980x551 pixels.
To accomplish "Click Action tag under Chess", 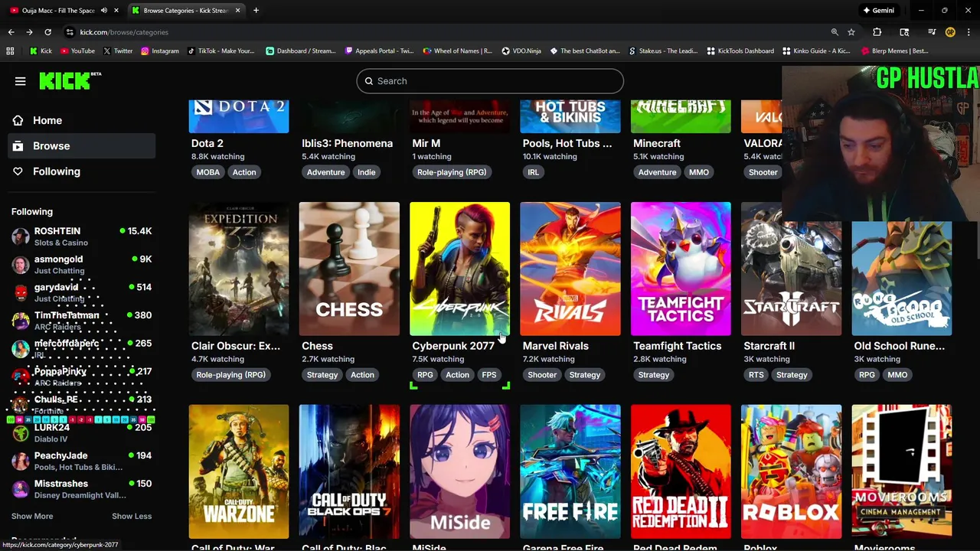I will click(362, 375).
